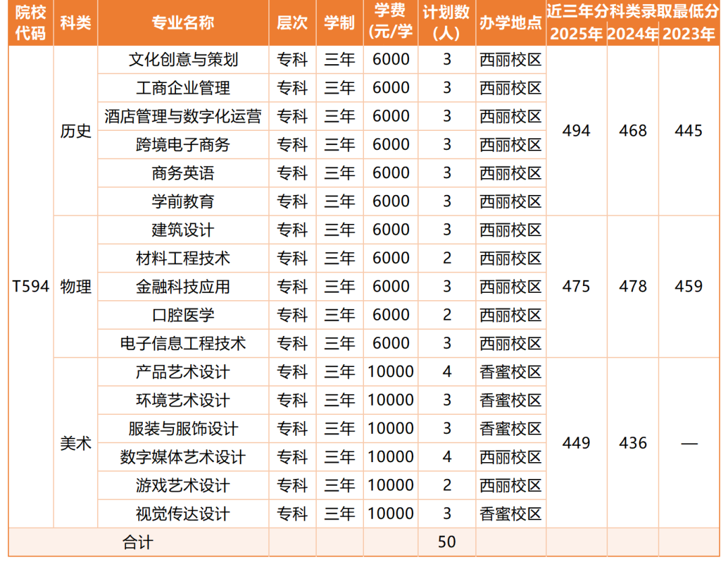Click the 游戏艺术设计 cell
728x564 pixels.
coord(183,485)
